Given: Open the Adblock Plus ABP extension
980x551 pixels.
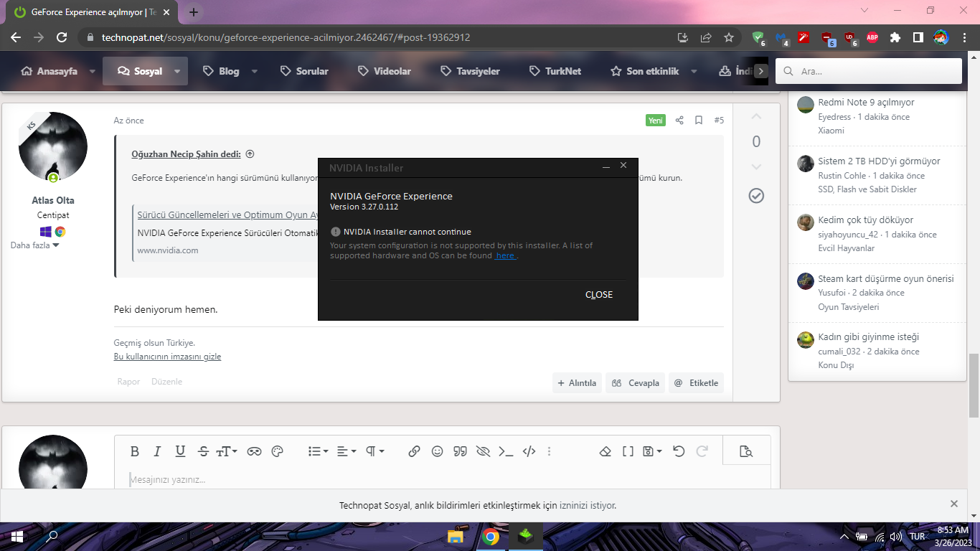Looking at the screenshot, I should (872, 37).
